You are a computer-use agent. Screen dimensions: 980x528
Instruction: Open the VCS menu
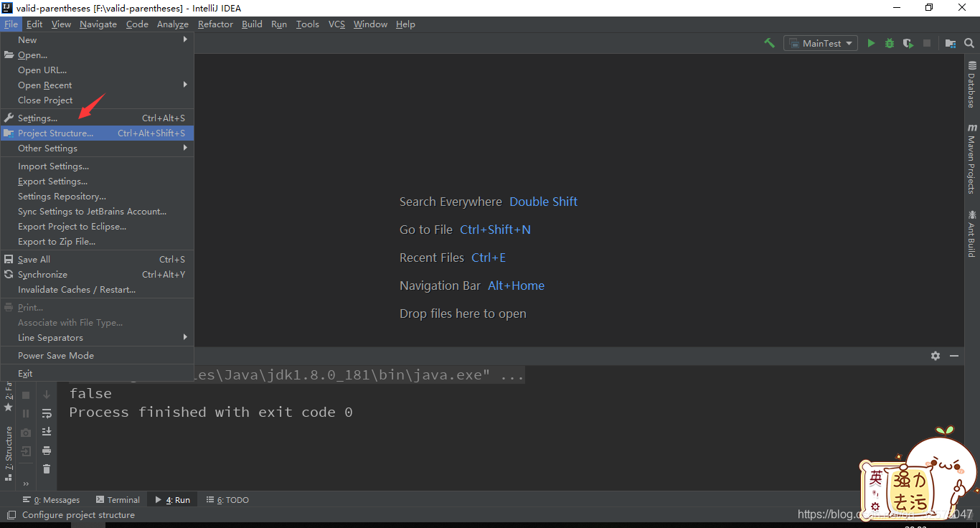point(336,24)
